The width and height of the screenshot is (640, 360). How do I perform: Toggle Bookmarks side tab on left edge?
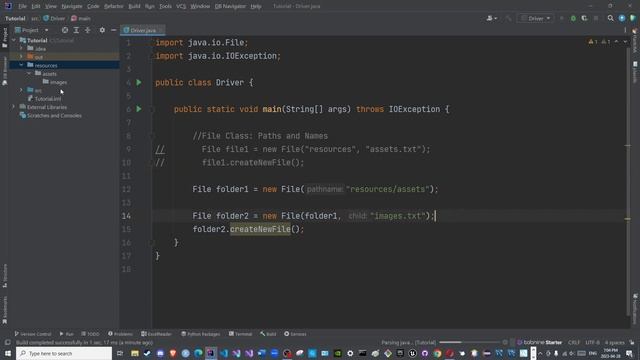[4, 310]
